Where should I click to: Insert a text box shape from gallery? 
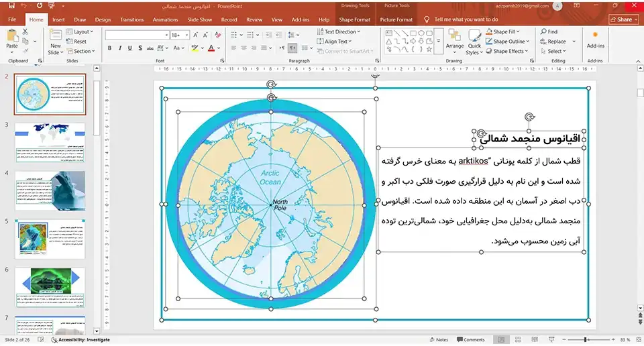[x=388, y=33]
